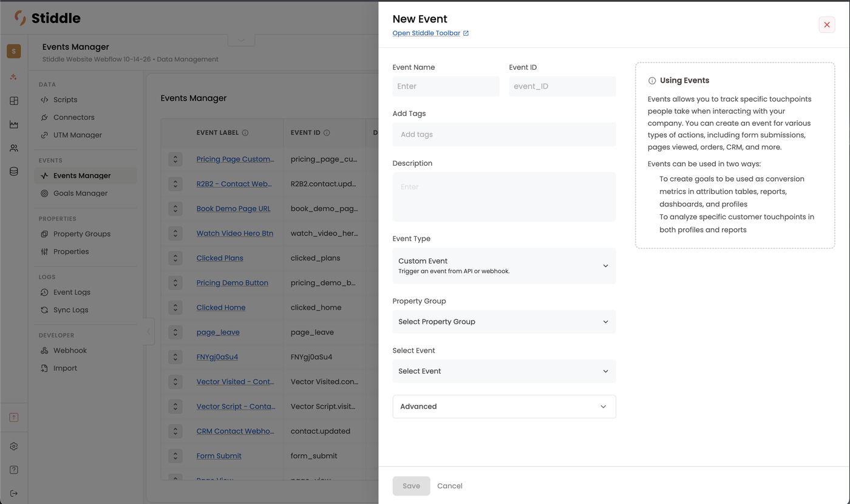Open the Select Property Group dropdown
The width and height of the screenshot is (850, 504).
pyautogui.click(x=504, y=322)
